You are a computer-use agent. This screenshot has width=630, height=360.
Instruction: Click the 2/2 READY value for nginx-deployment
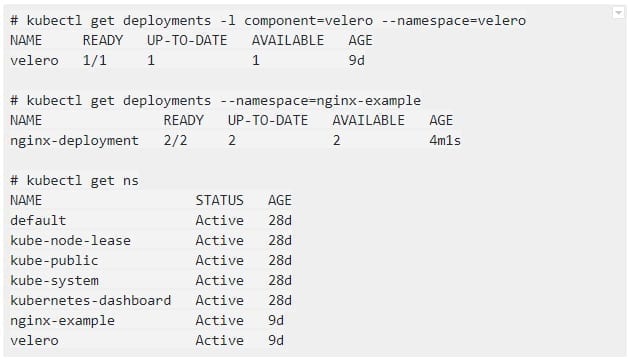click(x=175, y=141)
